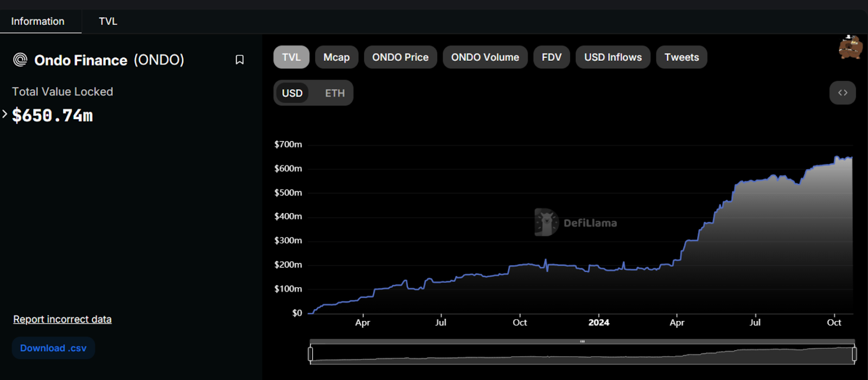The width and height of the screenshot is (868, 380).
Task: Toggle the Tweets chart metric
Action: [681, 57]
